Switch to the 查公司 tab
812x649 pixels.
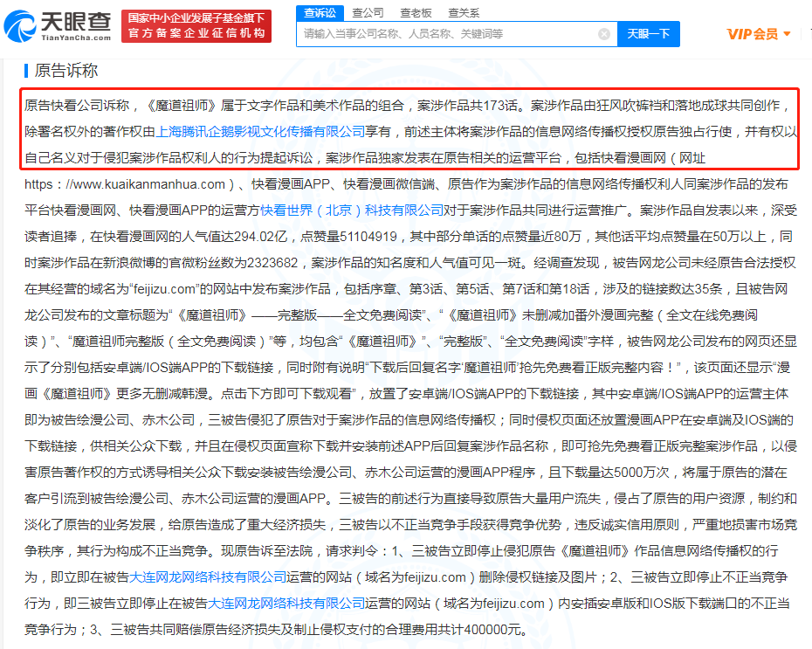[368, 13]
